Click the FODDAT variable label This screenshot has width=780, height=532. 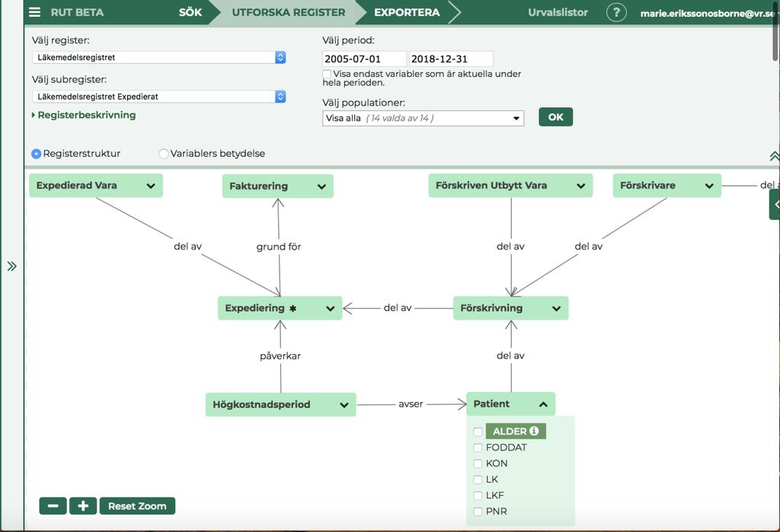tap(506, 448)
